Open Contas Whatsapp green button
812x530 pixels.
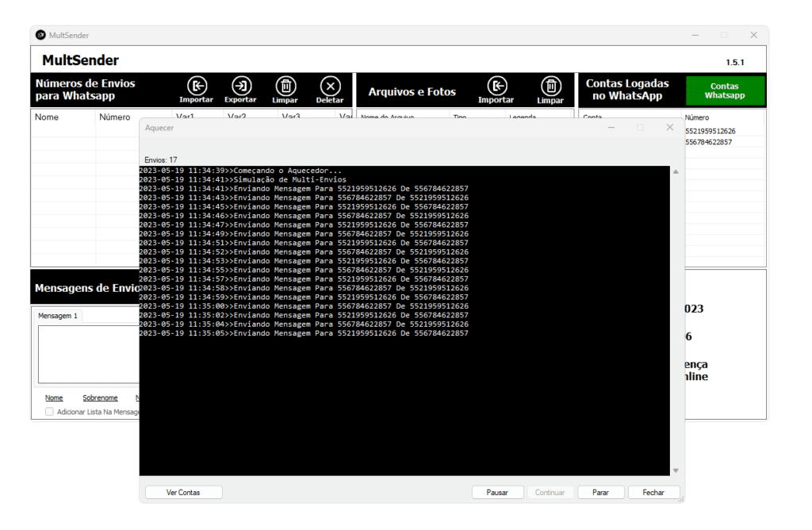(725, 90)
